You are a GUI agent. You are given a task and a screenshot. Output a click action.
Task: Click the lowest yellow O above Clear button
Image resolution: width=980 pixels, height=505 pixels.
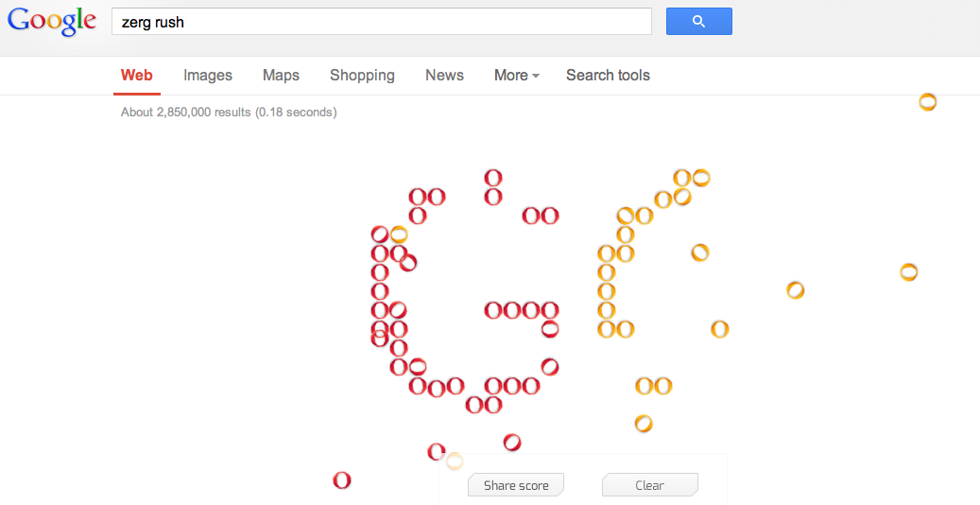[x=644, y=423]
